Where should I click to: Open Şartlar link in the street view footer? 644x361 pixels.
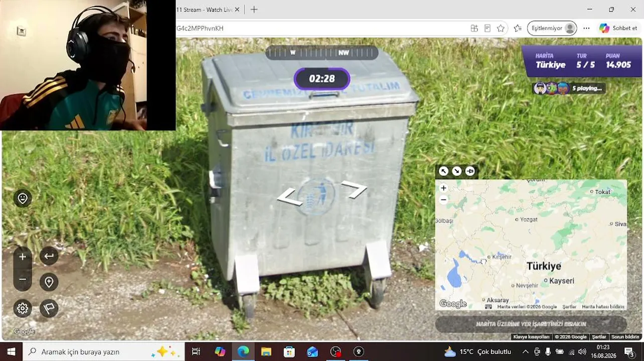click(599, 337)
